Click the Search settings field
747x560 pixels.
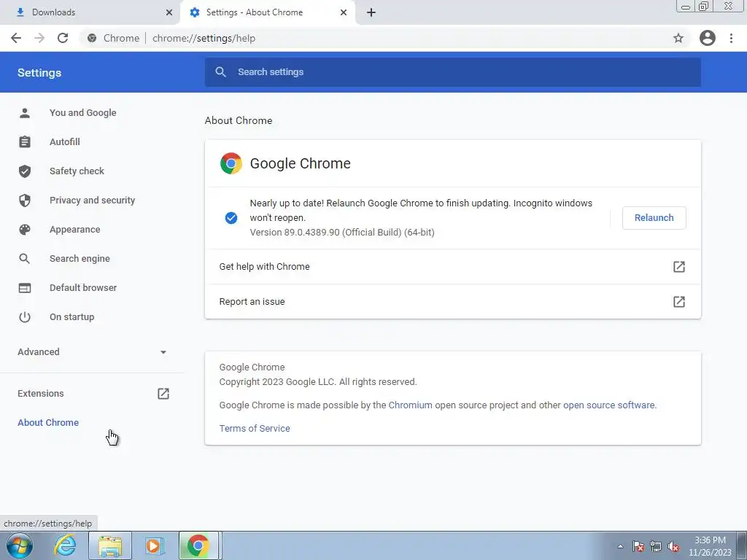click(x=452, y=72)
